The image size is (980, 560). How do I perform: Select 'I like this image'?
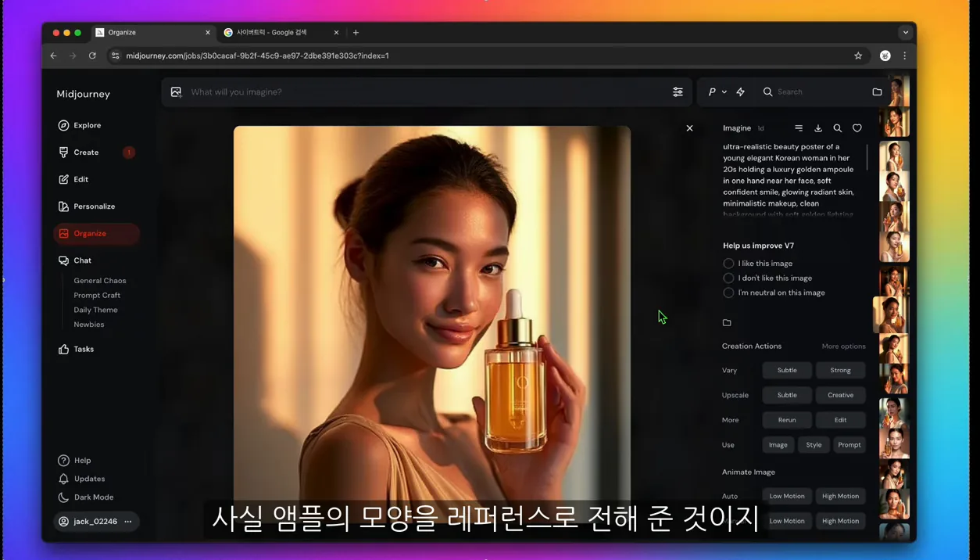point(758,264)
